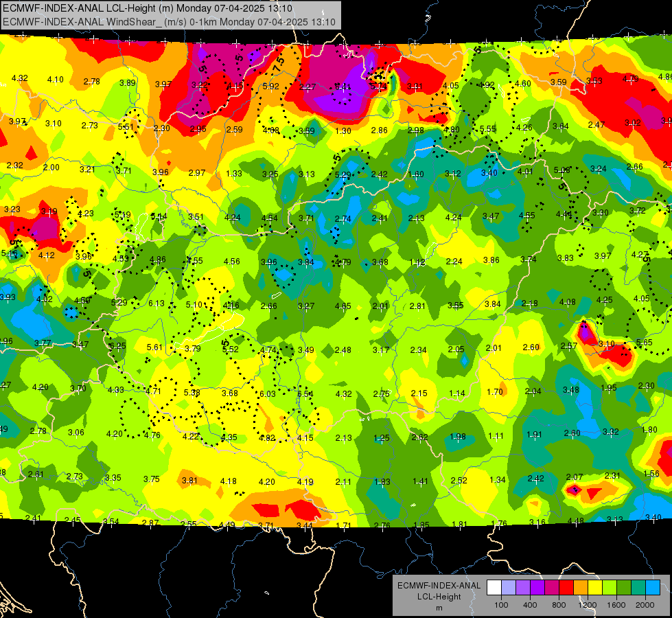Click the vivid violet legend swatch after 400
This screenshot has width=672, height=618.
[x=537, y=588]
